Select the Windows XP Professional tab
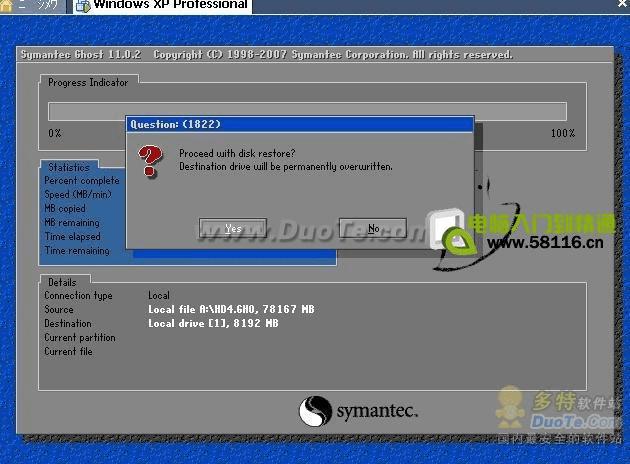Screen dimensions: 630x464 pos(162,6)
